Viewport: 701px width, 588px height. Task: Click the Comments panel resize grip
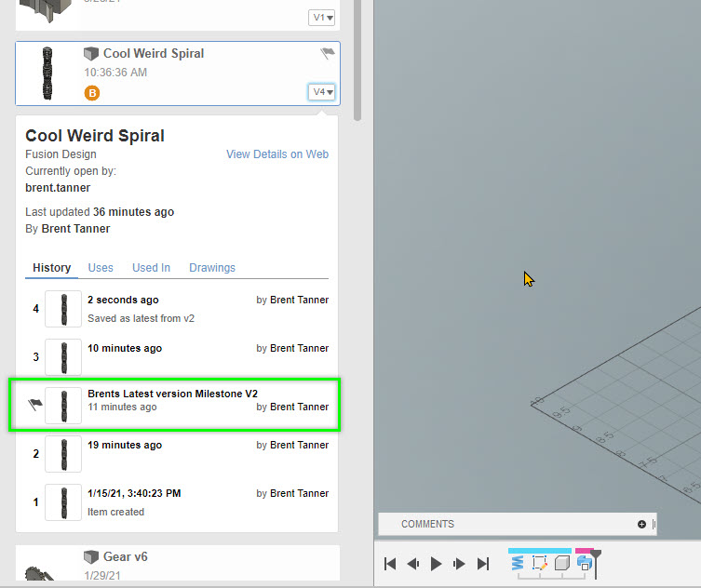(x=654, y=524)
